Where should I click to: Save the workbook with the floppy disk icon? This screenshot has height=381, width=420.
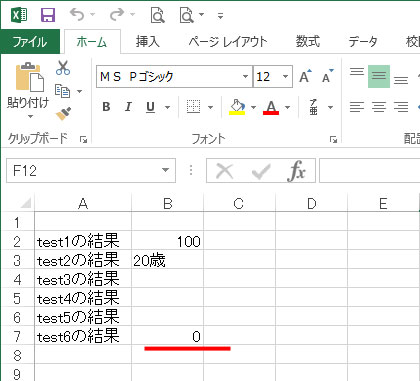[x=48, y=15]
